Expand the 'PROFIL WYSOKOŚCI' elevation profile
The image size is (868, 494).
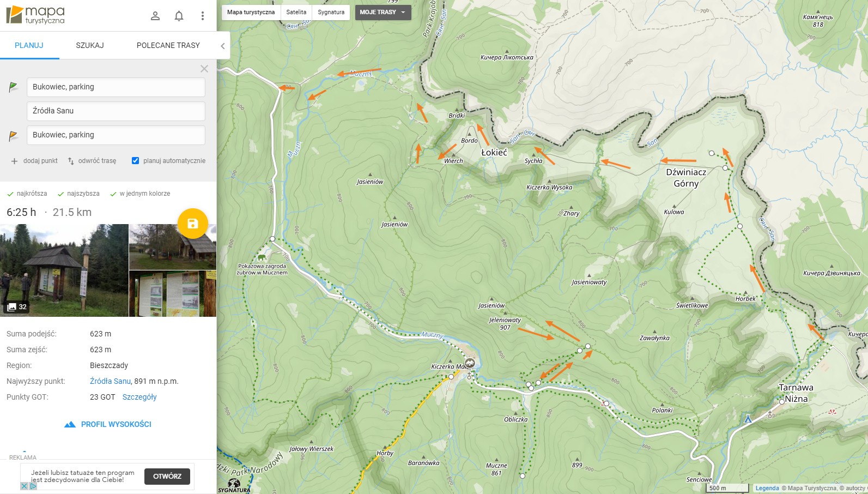pyautogui.click(x=108, y=424)
